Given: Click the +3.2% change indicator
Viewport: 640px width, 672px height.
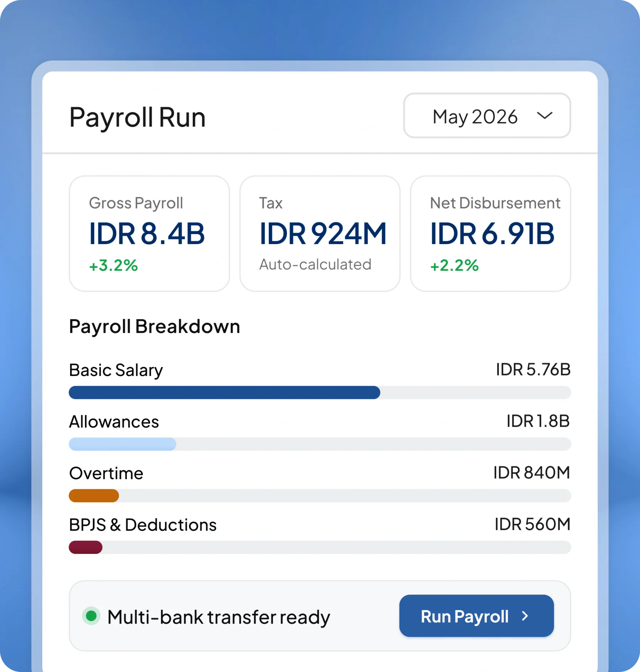Looking at the screenshot, I should pyautogui.click(x=113, y=265).
